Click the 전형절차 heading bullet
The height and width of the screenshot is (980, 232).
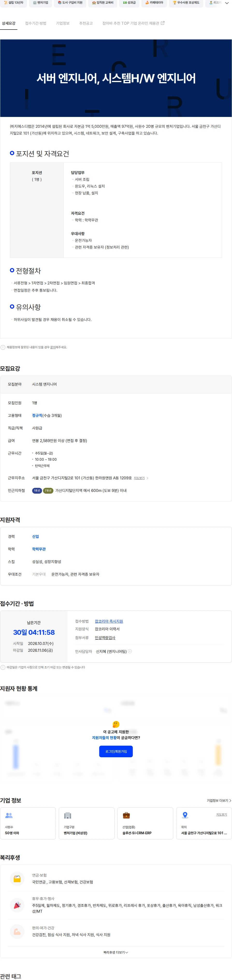(x=12, y=270)
